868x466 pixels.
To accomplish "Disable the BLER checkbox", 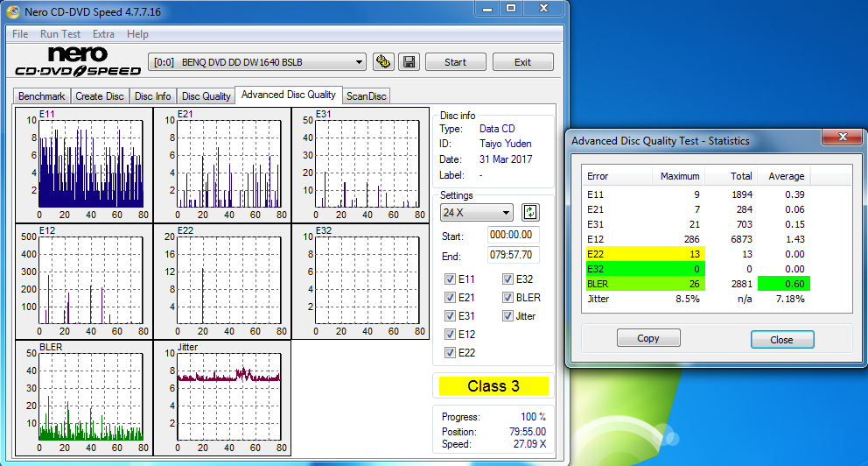I will [507, 298].
